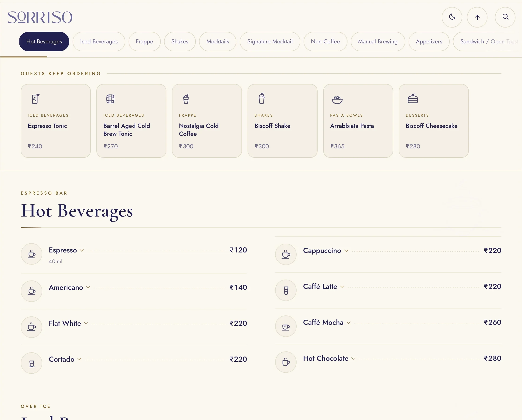
Task: Click the Espresso Tonic card title
Action: click(x=47, y=126)
